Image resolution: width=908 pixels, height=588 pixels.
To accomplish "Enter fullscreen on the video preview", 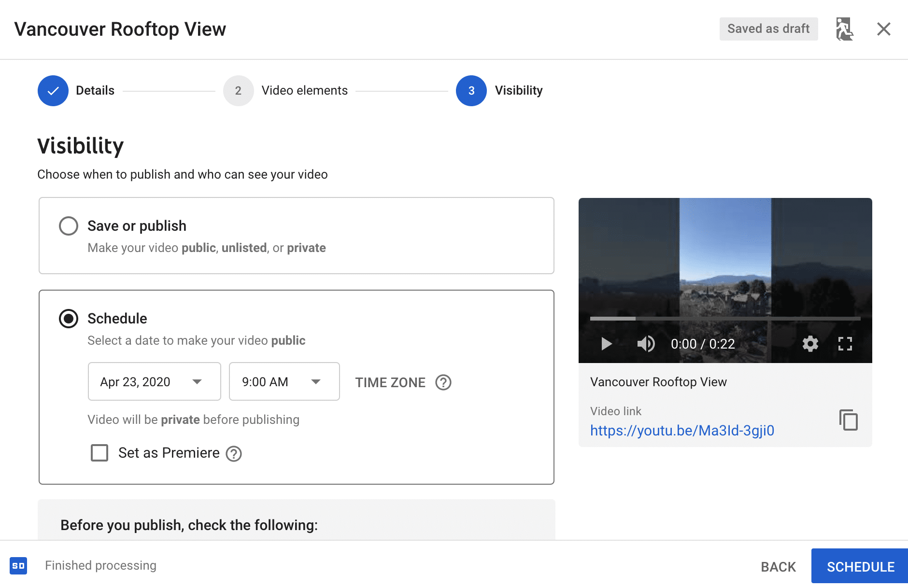I will click(845, 344).
